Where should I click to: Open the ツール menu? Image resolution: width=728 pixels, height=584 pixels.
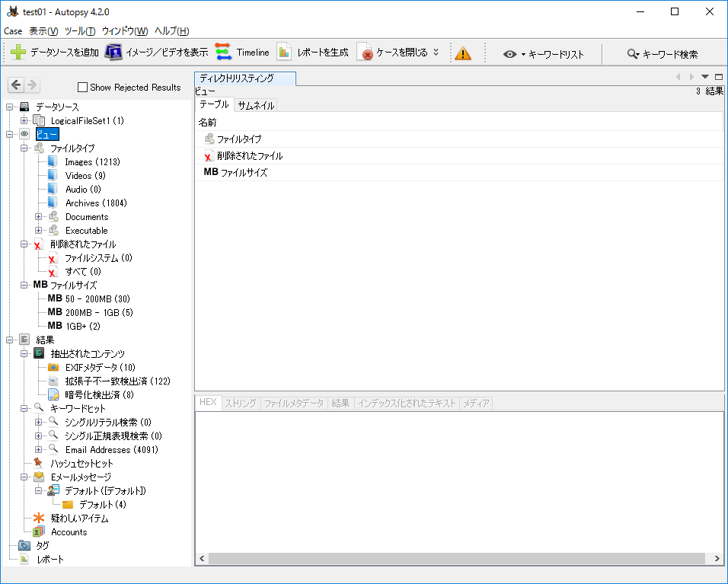[x=80, y=31]
